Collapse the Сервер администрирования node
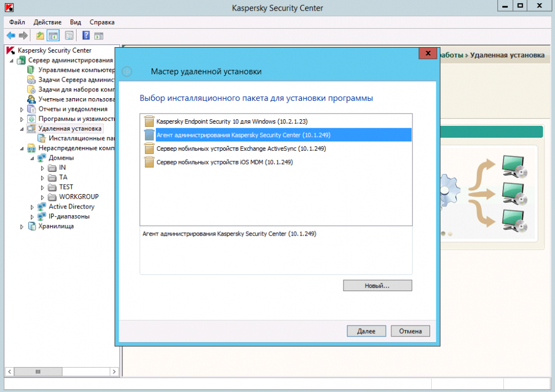The image size is (555, 392). 11,61
